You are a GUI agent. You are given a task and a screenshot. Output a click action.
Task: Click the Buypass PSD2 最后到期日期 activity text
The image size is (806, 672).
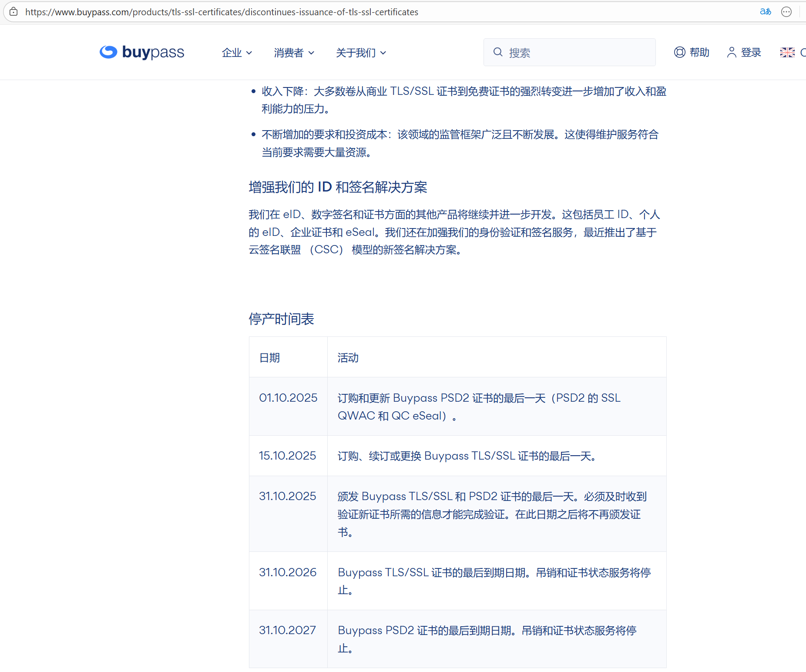[487, 639]
